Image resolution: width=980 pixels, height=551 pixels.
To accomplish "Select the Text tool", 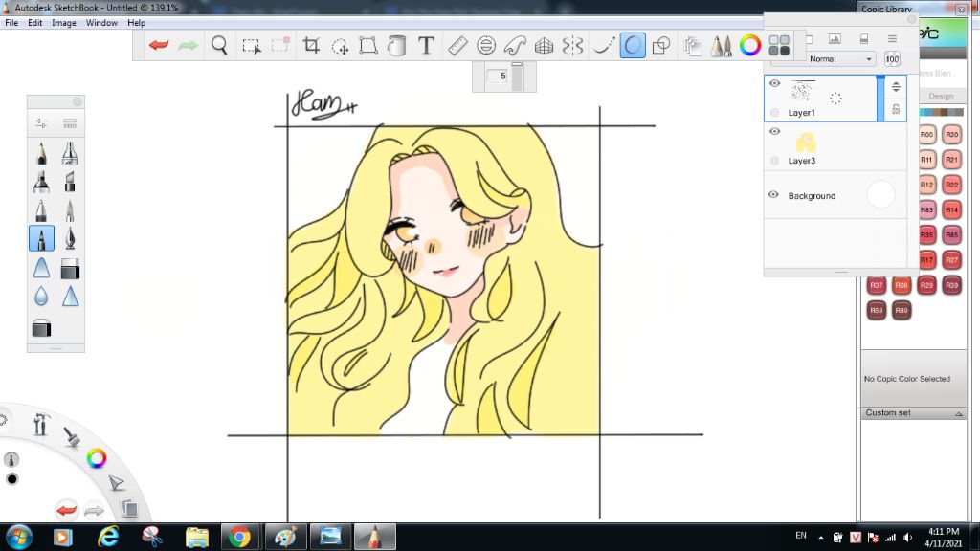I will pos(426,45).
